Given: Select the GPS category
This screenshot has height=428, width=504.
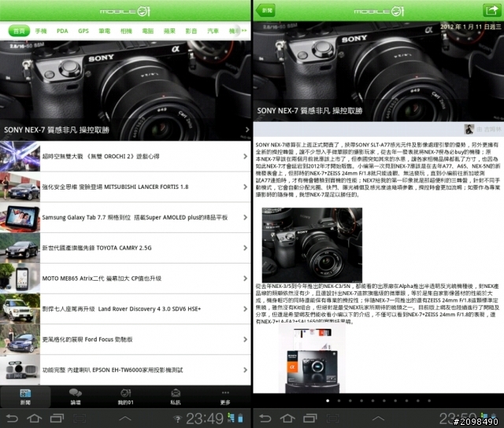Looking at the screenshot, I should (83, 31).
